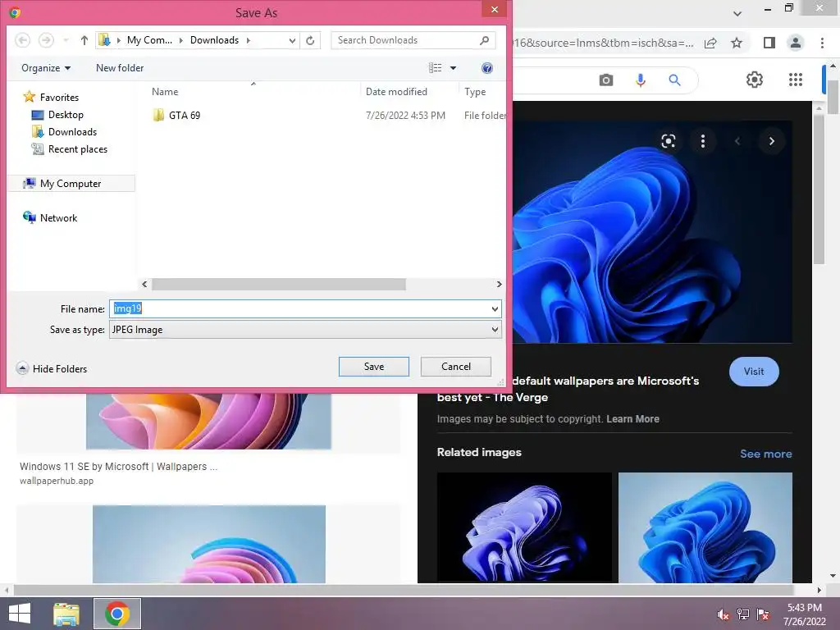Select Desktop in navigation pane

(x=58, y=115)
